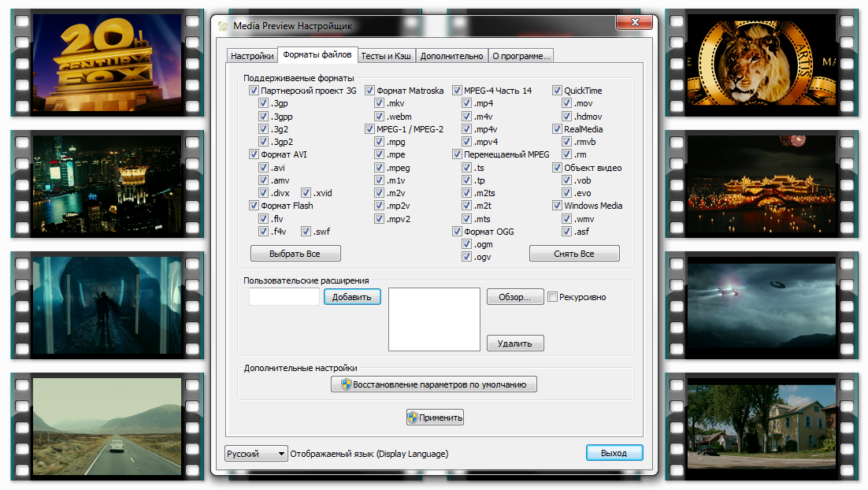
Task: Uncheck the .asf extension
Action: [567, 232]
